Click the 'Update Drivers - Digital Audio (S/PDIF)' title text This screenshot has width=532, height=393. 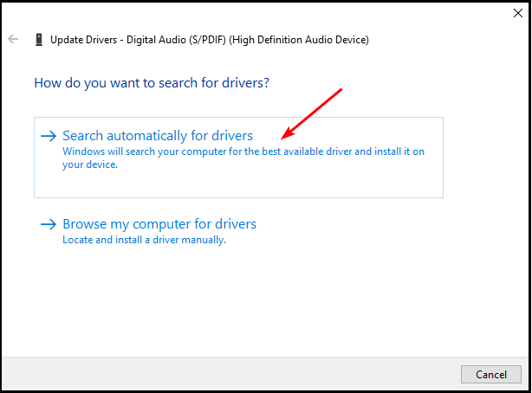210,40
